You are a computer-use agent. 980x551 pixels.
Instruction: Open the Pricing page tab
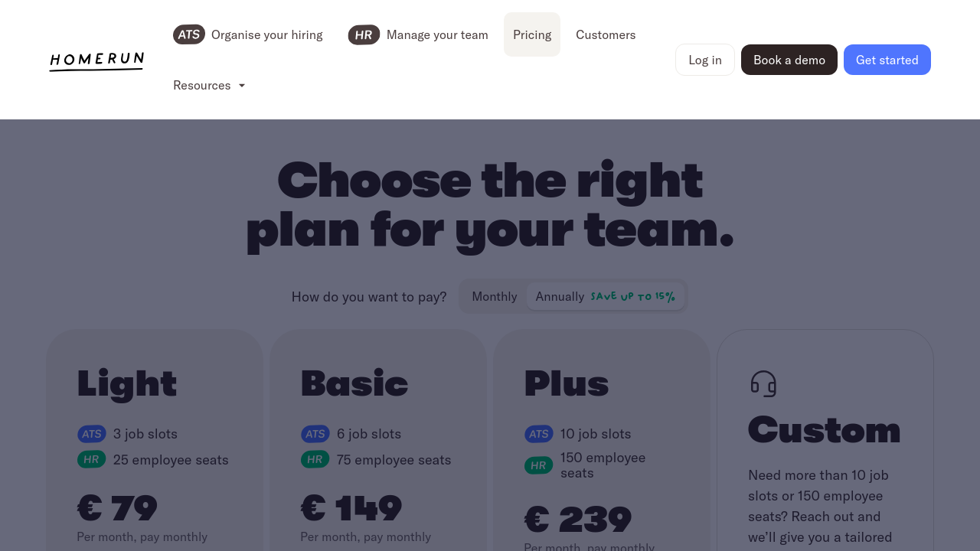point(532,34)
